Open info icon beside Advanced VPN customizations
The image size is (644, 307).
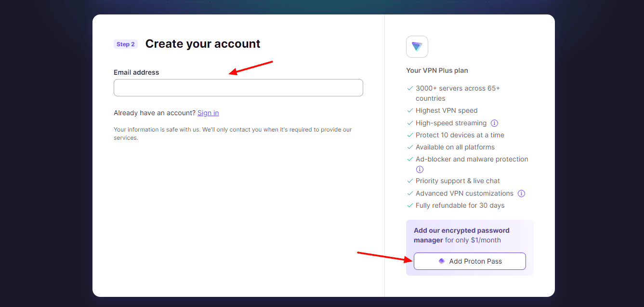tap(521, 193)
